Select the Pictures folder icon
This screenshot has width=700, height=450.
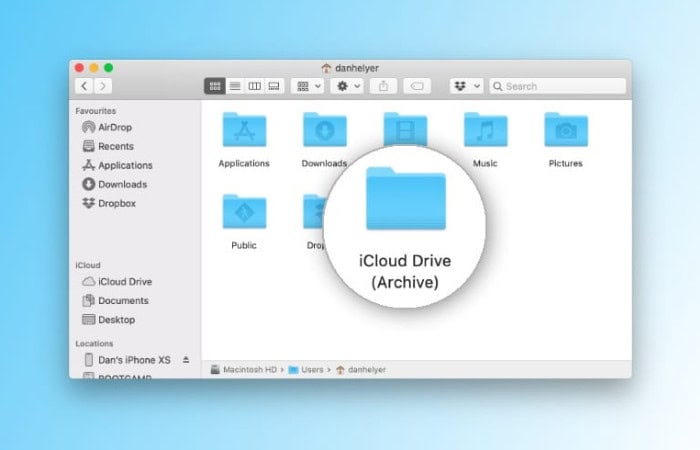click(x=566, y=130)
